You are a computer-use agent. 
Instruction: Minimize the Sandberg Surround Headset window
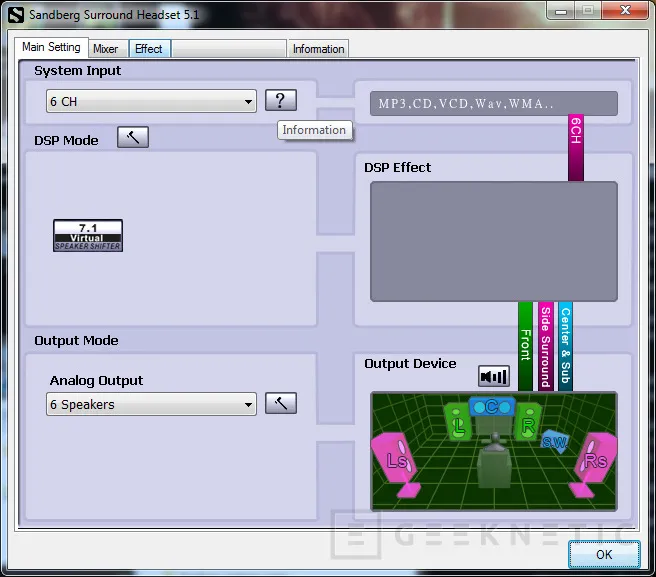click(561, 10)
